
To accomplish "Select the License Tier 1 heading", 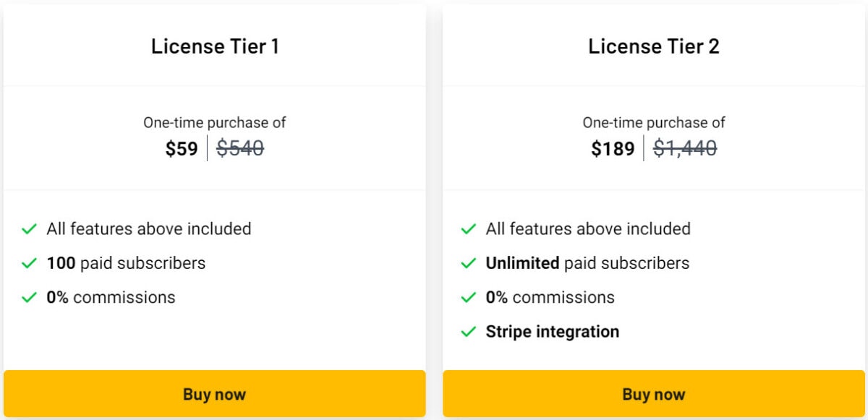I will [215, 46].
